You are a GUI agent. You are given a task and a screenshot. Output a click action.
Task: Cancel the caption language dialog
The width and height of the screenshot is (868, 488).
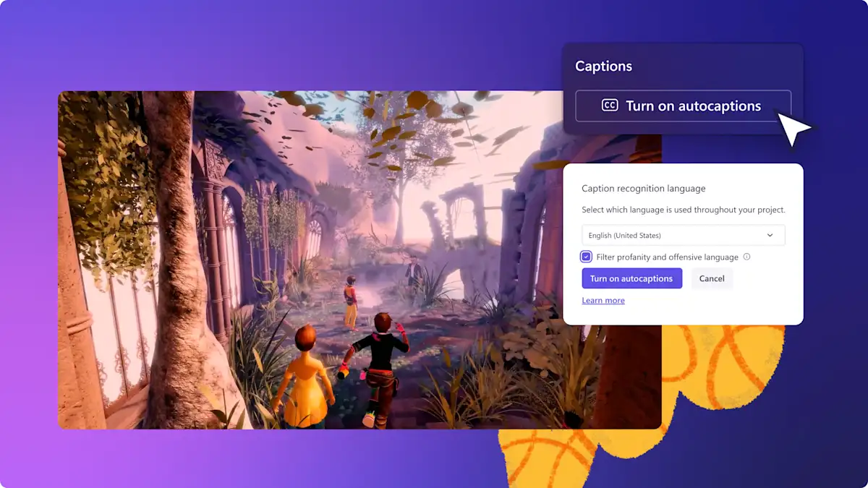pyautogui.click(x=712, y=278)
